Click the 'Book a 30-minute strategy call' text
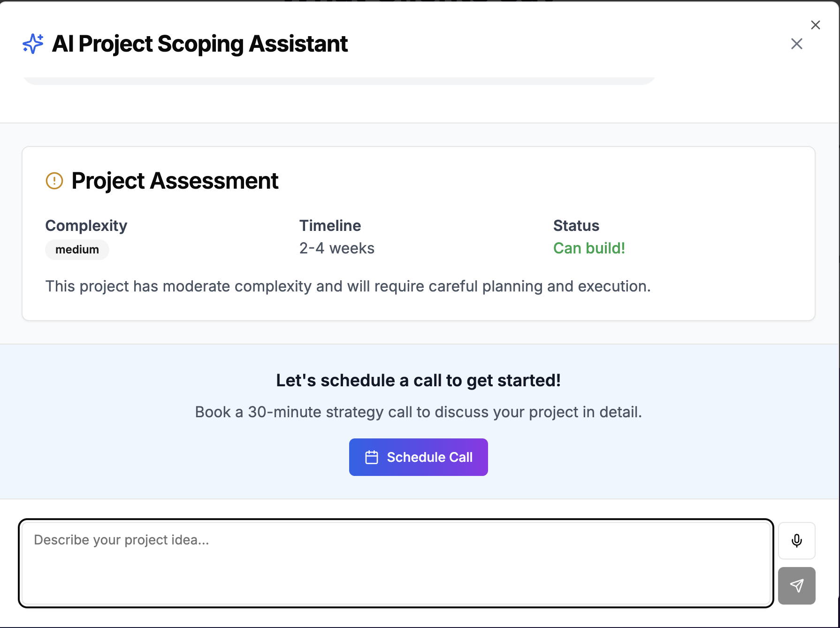This screenshot has height=628, width=840. (418, 412)
